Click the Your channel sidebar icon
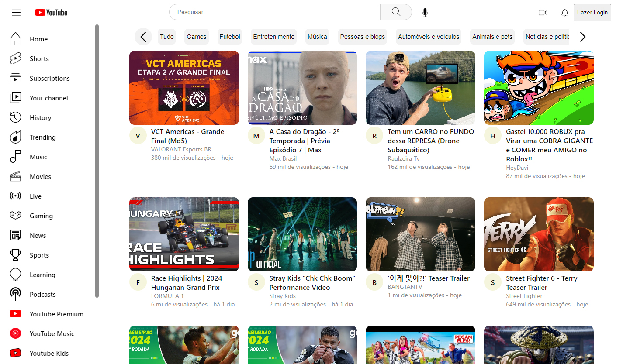This screenshot has width=623, height=364. click(15, 98)
